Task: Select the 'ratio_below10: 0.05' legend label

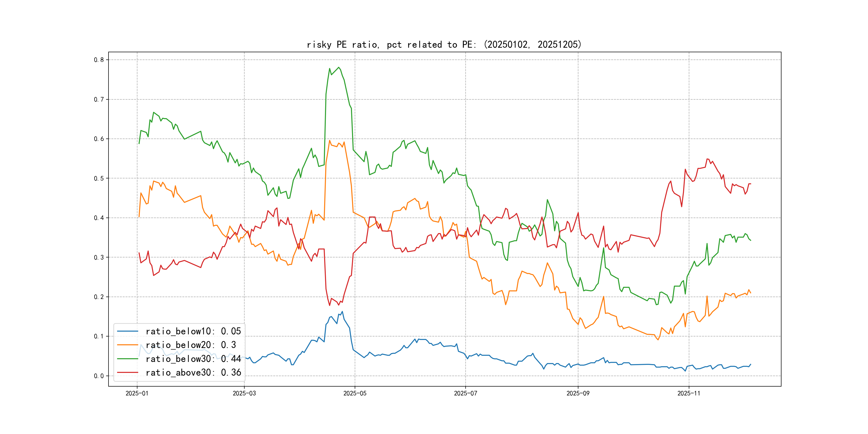Action: pos(193,331)
